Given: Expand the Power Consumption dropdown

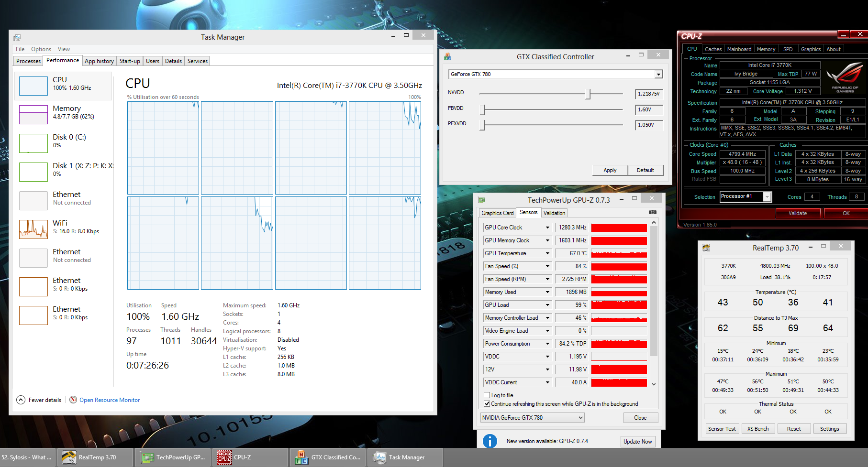Looking at the screenshot, I should 547,344.
